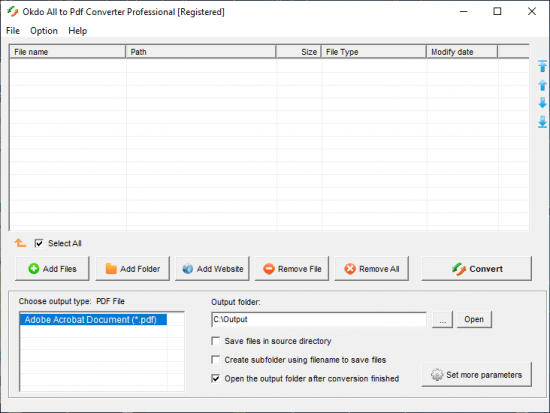The image size is (550, 413).
Task: Maximize the Okdo converter window
Action: pyautogui.click(x=497, y=12)
